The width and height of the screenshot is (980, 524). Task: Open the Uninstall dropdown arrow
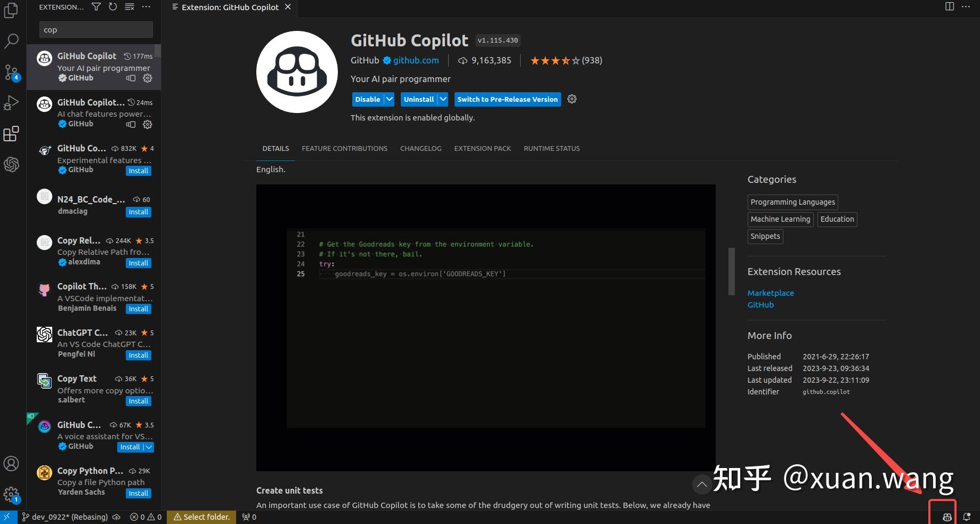[442, 99]
